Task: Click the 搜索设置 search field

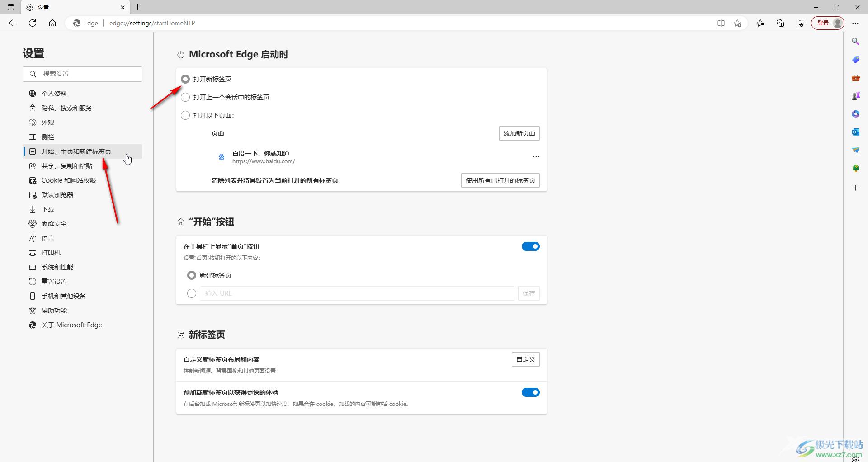Action: [x=82, y=74]
